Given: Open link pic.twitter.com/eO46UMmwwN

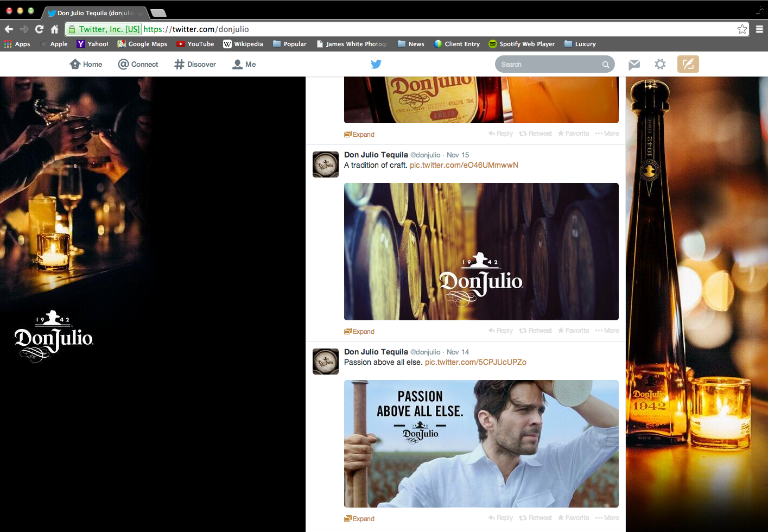Looking at the screenshot, I should tap(464, 165).
